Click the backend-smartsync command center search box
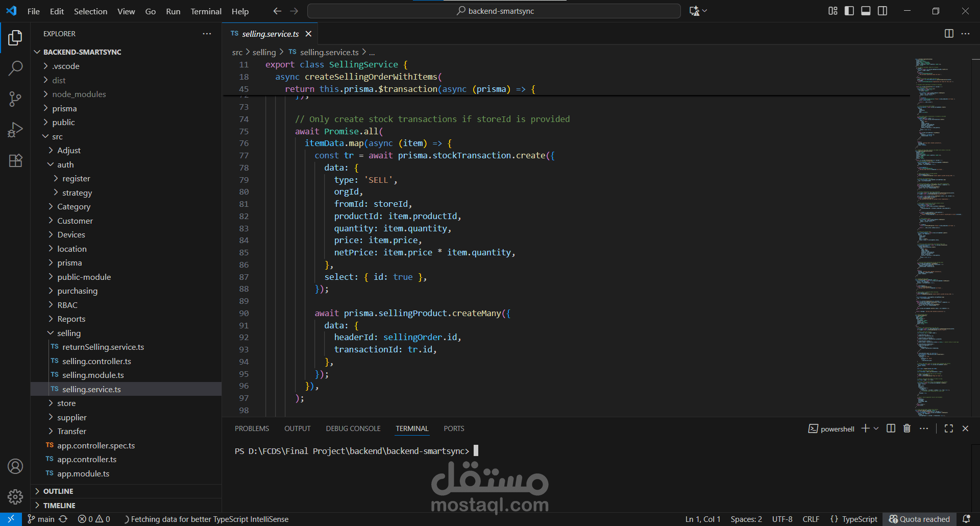Screen dimensions: 980x526 coord(494,11)
